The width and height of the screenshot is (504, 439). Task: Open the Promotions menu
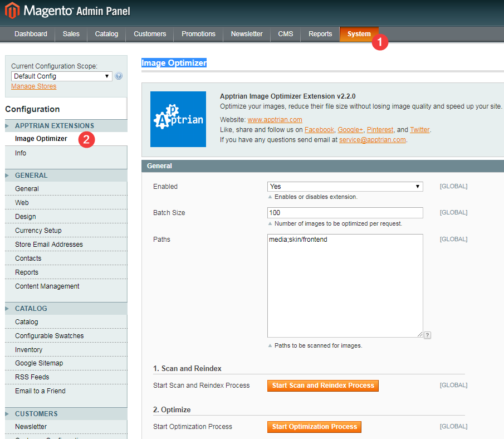[x=198, y=34]
